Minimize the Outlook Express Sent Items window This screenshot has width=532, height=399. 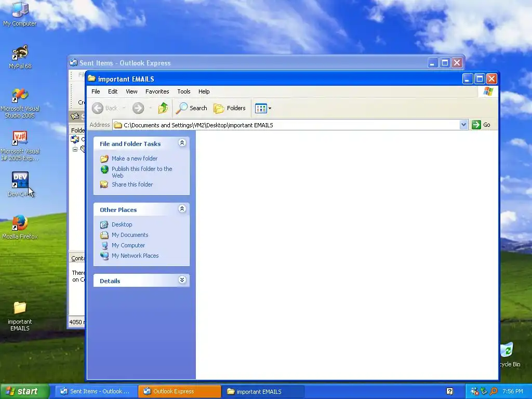point(433,63)
